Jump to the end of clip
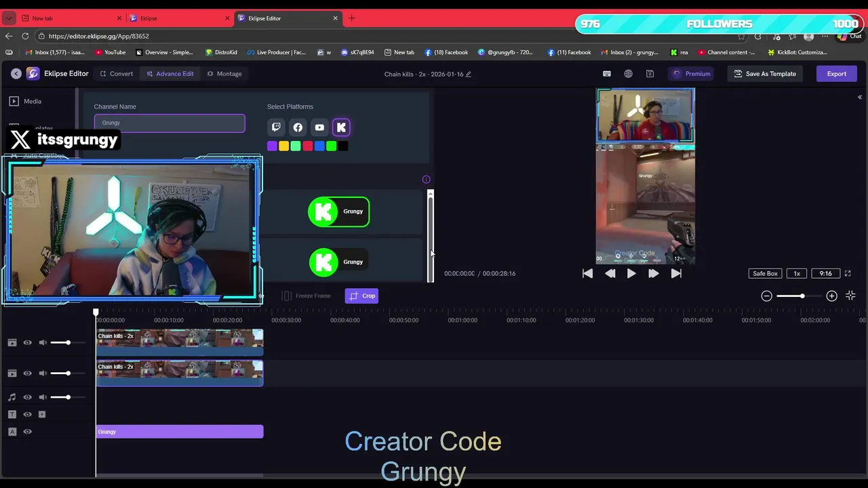This screenshot has height=488, width=868. (x=676, y=273)
